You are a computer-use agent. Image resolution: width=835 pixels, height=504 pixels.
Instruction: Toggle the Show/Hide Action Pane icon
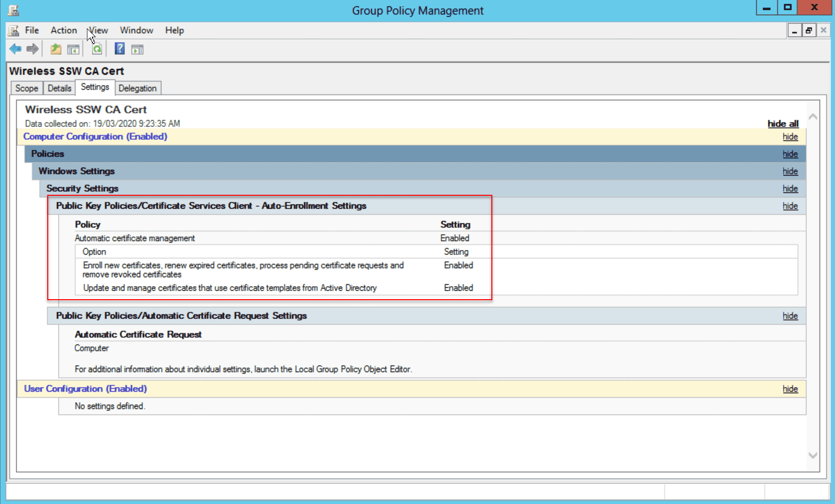click(x=137, y=49)
